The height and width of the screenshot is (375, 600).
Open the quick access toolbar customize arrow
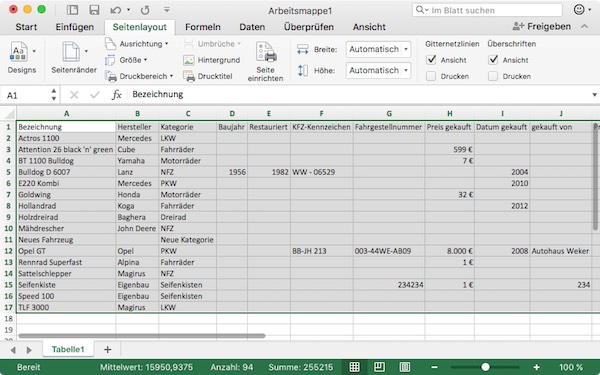pos(166,9)
